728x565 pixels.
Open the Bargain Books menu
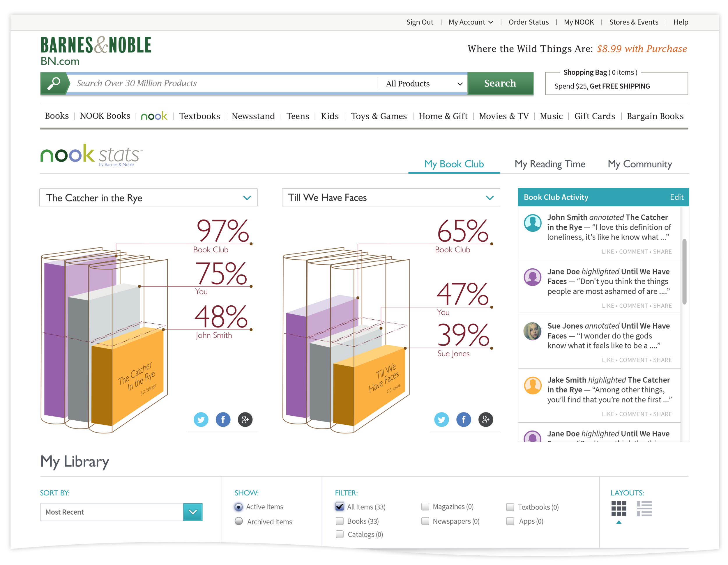coord(655,116)
